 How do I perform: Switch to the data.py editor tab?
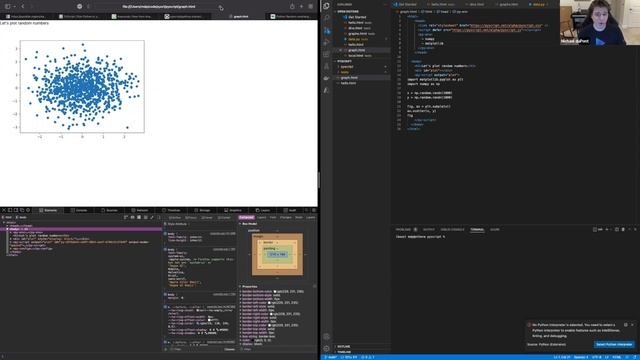coord(538,4)
